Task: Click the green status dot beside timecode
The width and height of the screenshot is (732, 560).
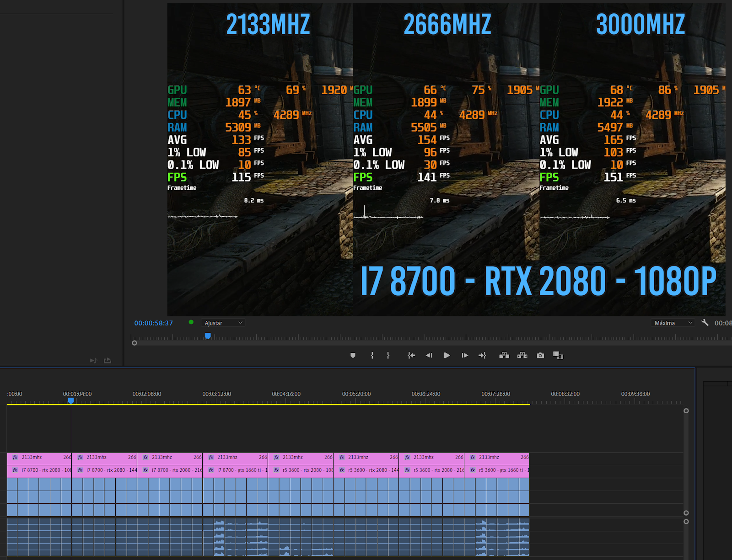Action: [191, 322]
